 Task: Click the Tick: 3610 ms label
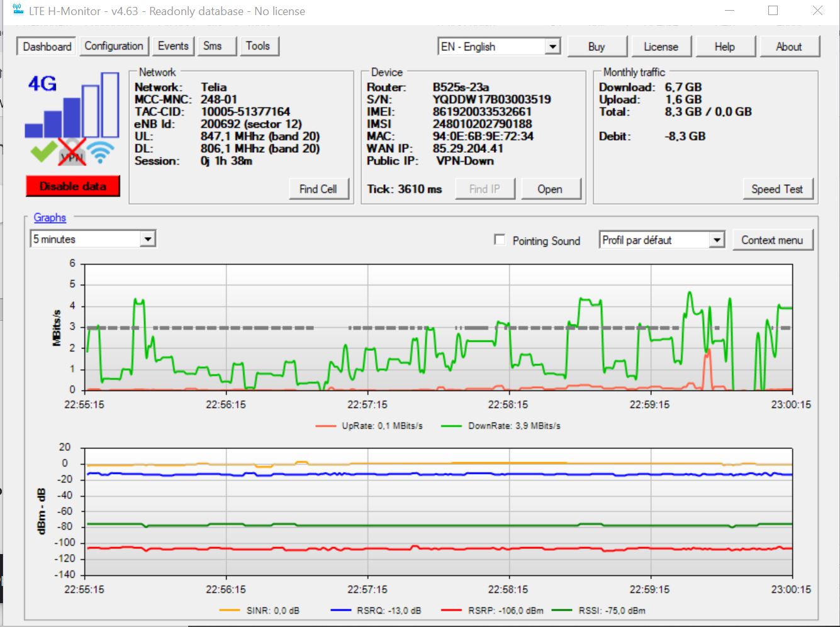(405, 189)
